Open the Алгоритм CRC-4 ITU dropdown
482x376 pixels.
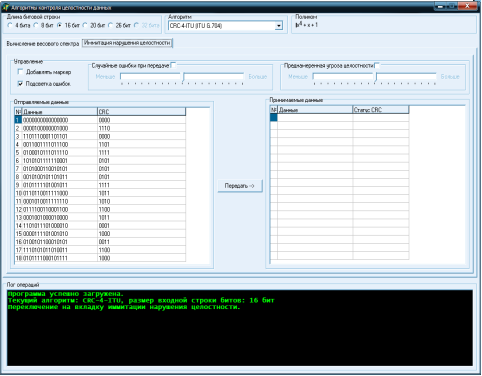click(279, 26)
